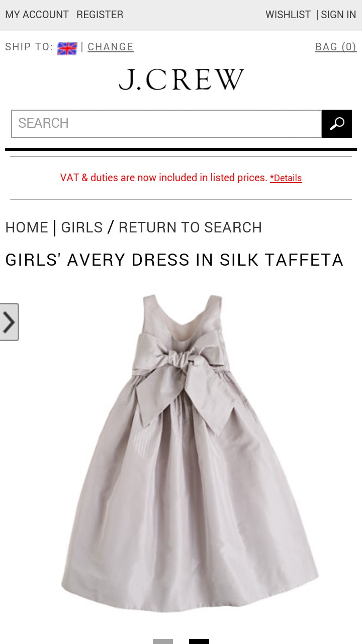Open the WISHLIST
Viewport: 362px width, 644px height.
pos(288,15)
